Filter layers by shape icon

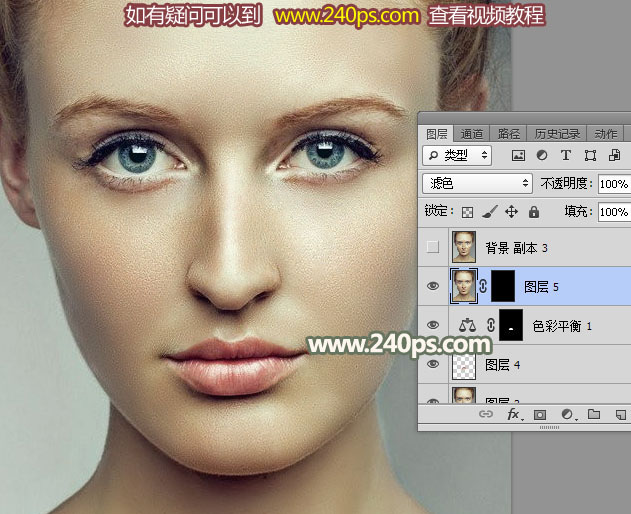coord(590,155)
